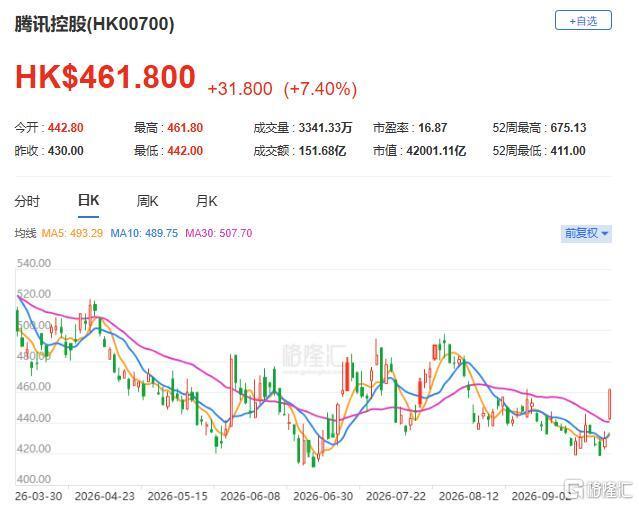Click the 2026-07-22 date axis label
Image resolution: width=639 pixels, height=506 pixels.
396,496
